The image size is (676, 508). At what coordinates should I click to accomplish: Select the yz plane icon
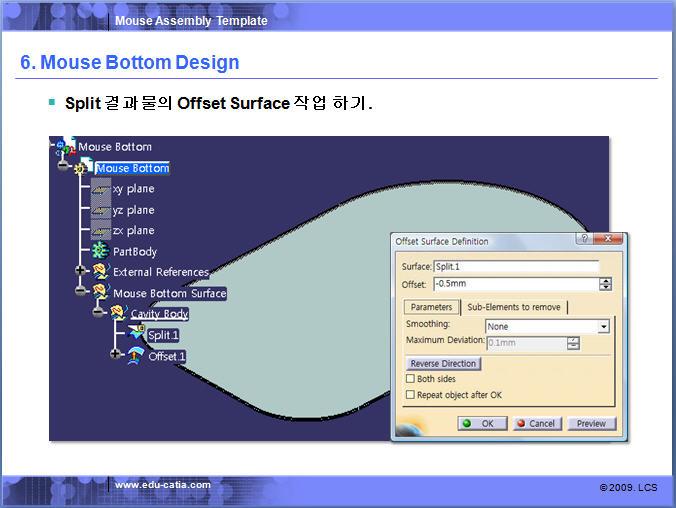coord(101,210)
